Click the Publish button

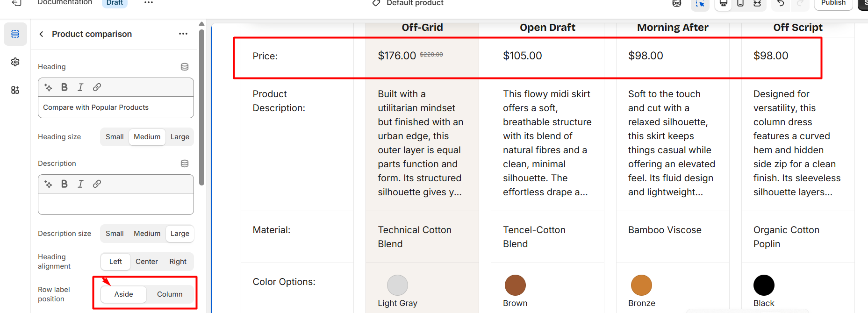coord(833,3)
